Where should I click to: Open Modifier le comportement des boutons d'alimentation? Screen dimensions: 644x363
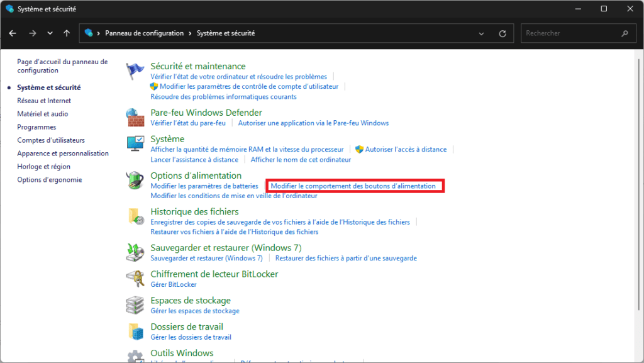coord(353,186)
